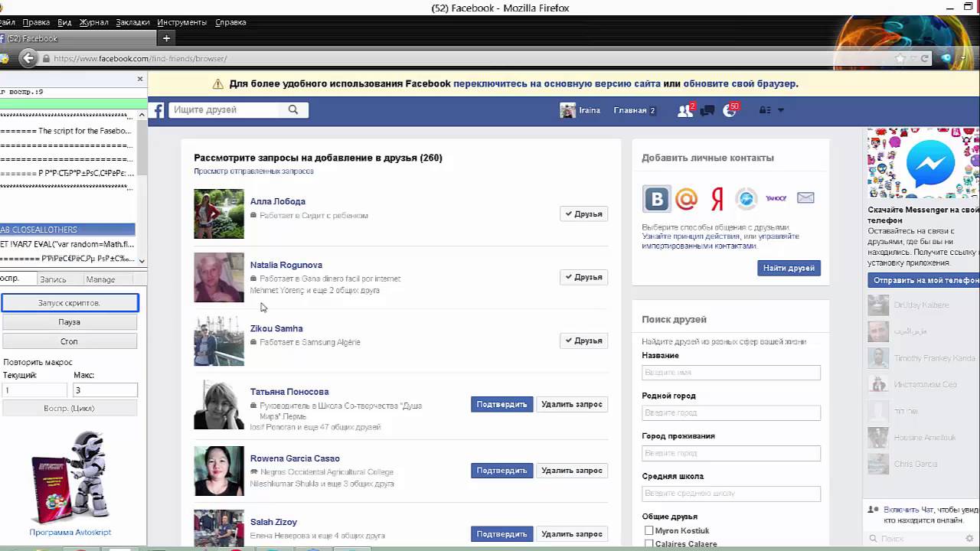This screenshot has width=980, height=551.
Task: Click the browser back arrow button
Action: [28, 58]
